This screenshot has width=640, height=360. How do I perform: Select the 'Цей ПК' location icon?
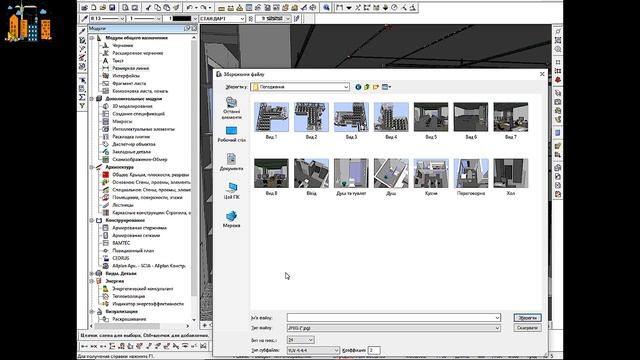[231, 191]
